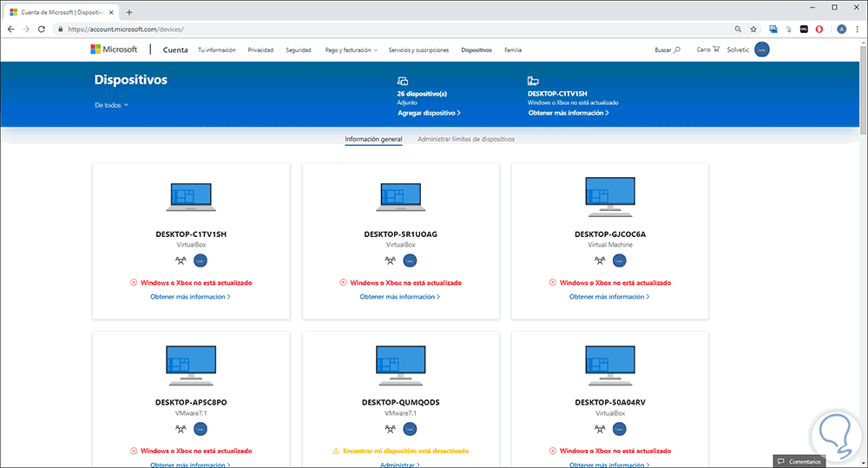Click the laptop image of DESKTOP-C1TV1SH

pos(191,197)
